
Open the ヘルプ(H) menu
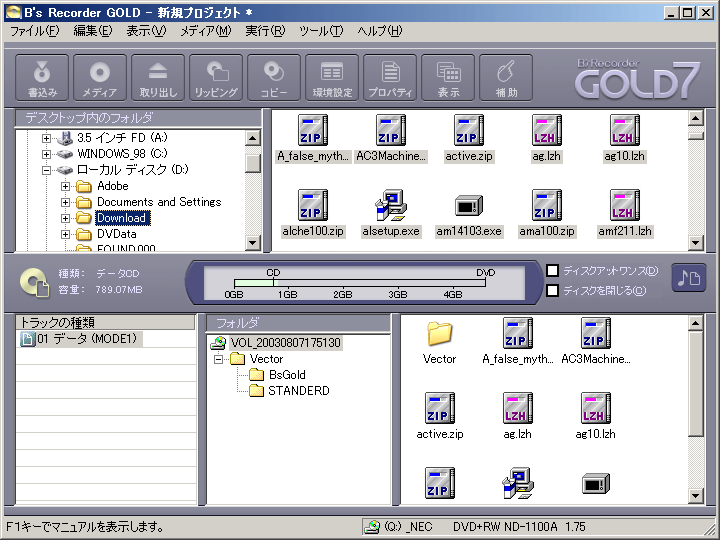[379, 31]
